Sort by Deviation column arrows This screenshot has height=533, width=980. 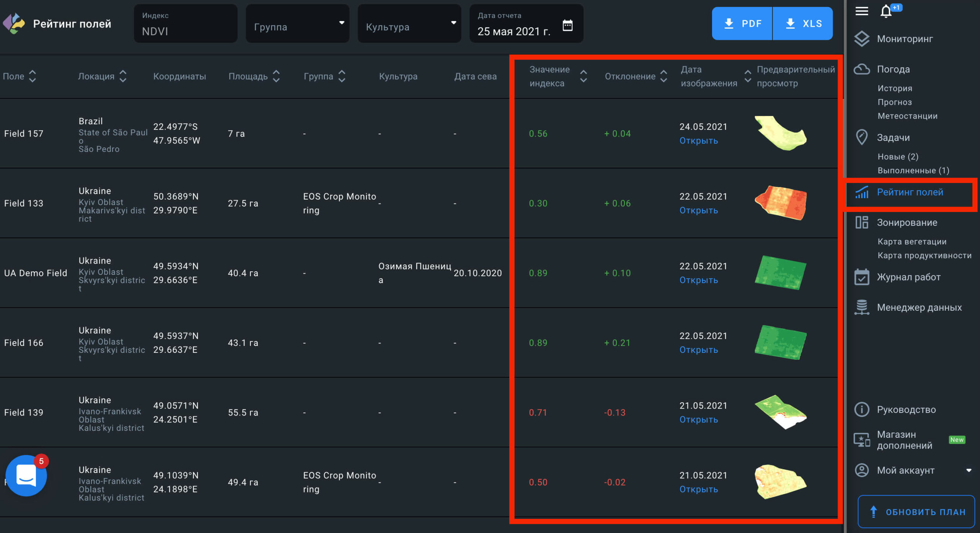pyautogui.click(x=664, y=76)
